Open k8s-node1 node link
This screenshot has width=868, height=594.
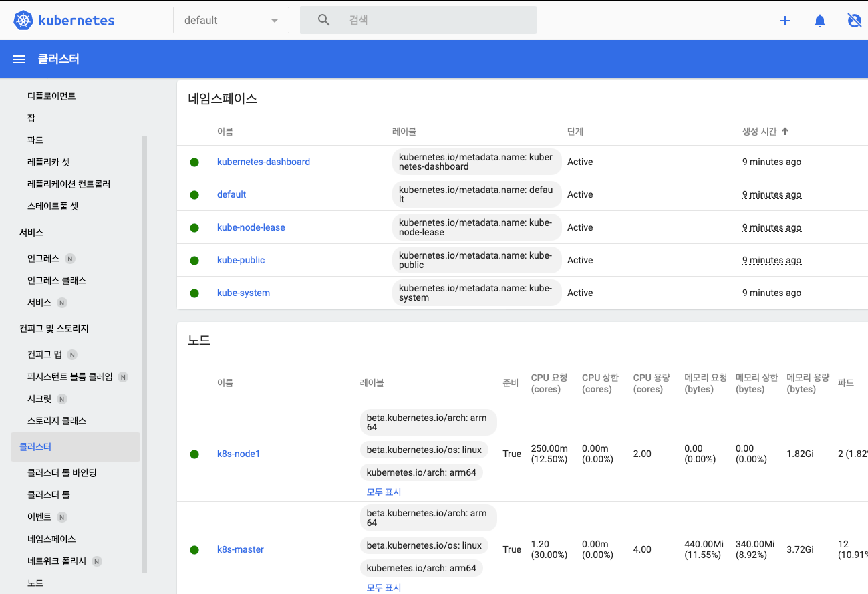pos(239,454)
